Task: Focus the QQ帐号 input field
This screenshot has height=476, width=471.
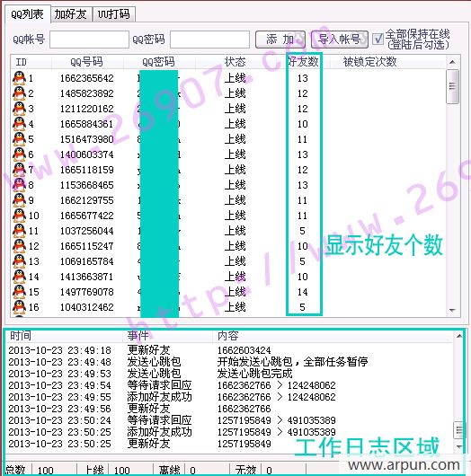Action: 89,40
